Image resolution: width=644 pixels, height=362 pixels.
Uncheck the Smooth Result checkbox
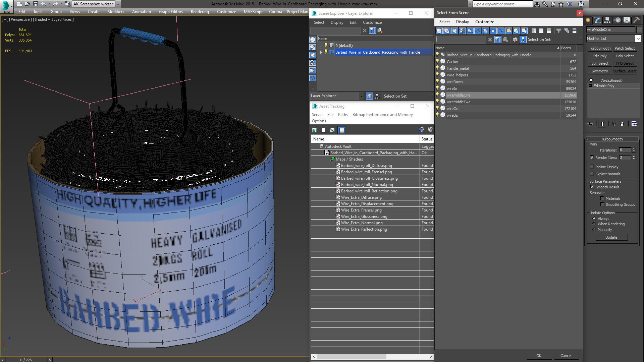(x=592, y=187)
